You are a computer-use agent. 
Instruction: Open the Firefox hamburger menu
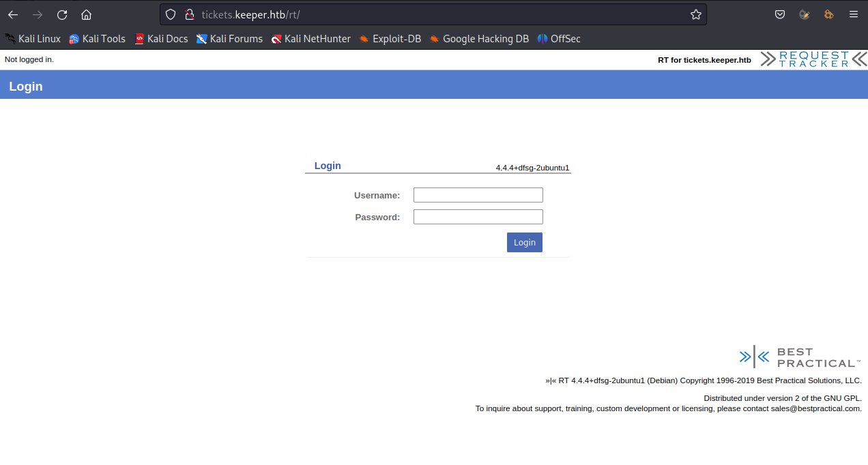(x=853, y=14)
